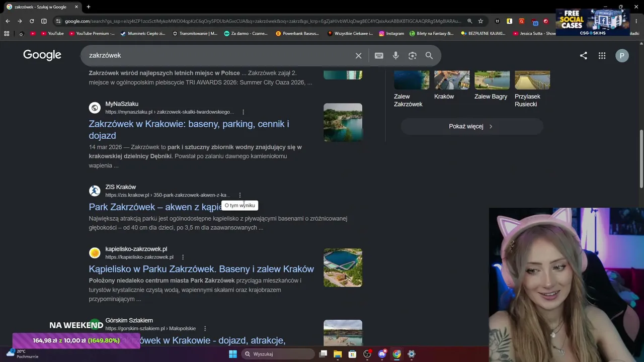Image resolution: width=644 pixels, height=362 pixels.
Task: Open the on-screen keyboard input tool
Action: 379,55
